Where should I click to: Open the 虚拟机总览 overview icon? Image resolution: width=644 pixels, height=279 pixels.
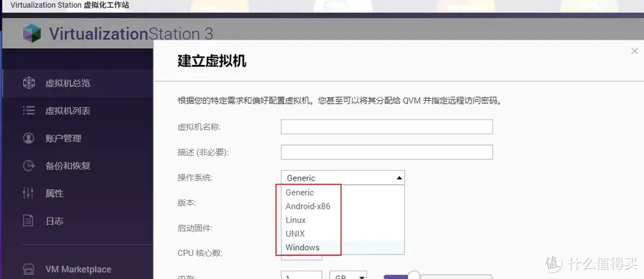(x=29, y=83)
